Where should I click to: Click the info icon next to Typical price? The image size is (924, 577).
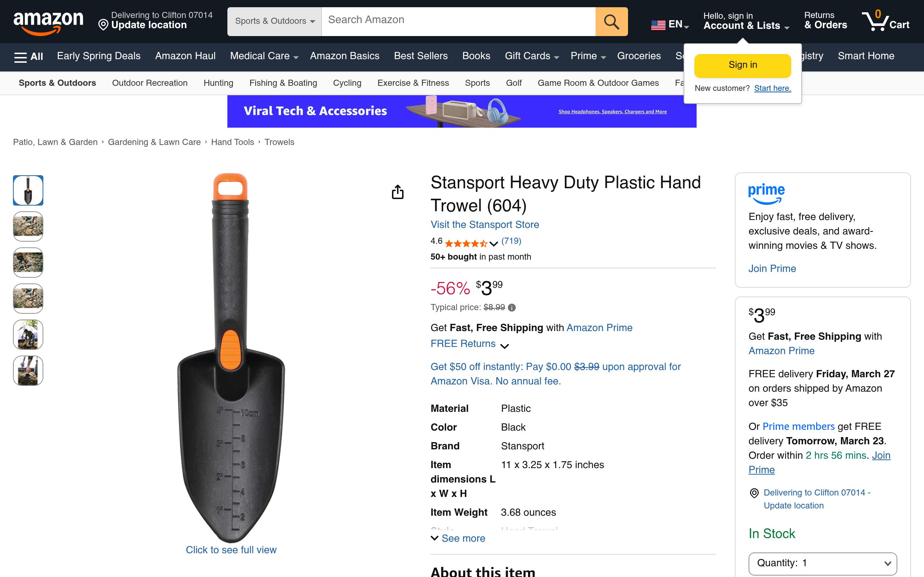pos(512,308)
